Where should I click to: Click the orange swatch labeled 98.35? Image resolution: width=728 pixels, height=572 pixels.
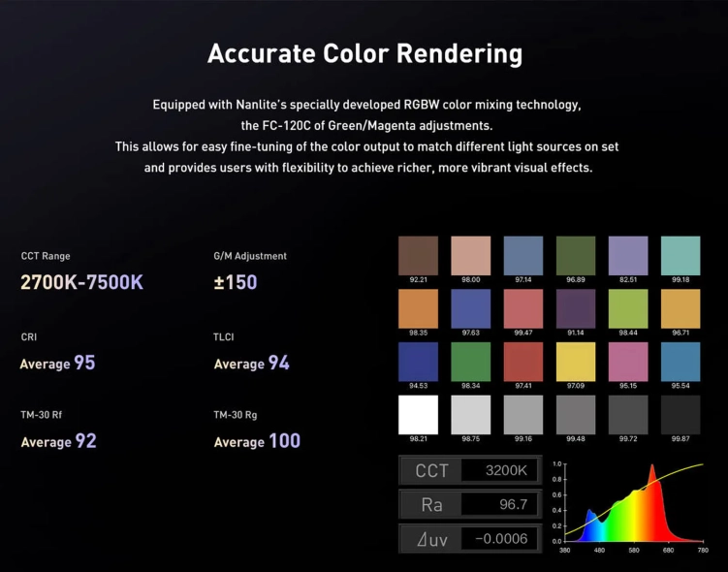click(419, 307)
